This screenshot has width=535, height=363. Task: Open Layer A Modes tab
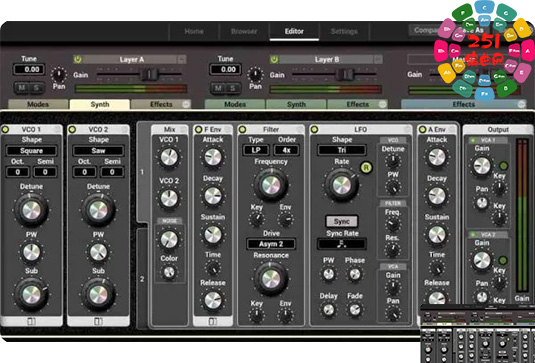[38, 104]
